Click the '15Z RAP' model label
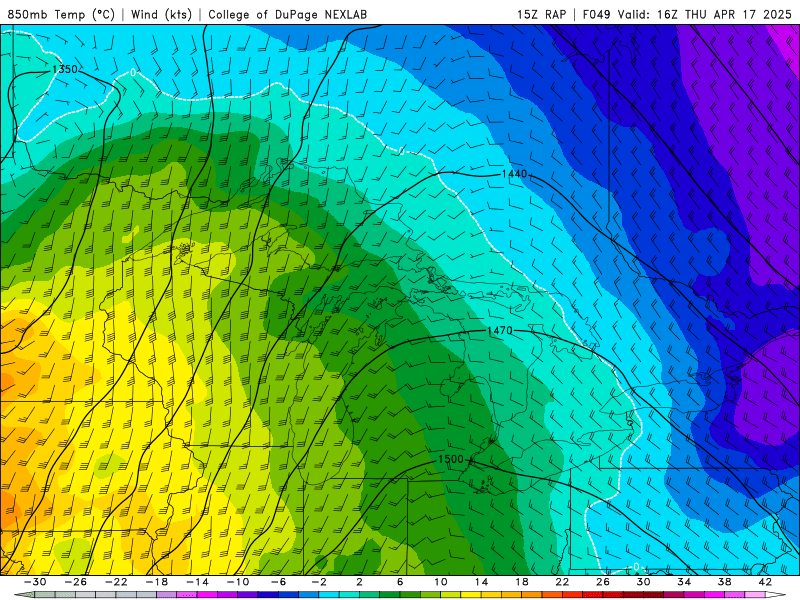 541,14
